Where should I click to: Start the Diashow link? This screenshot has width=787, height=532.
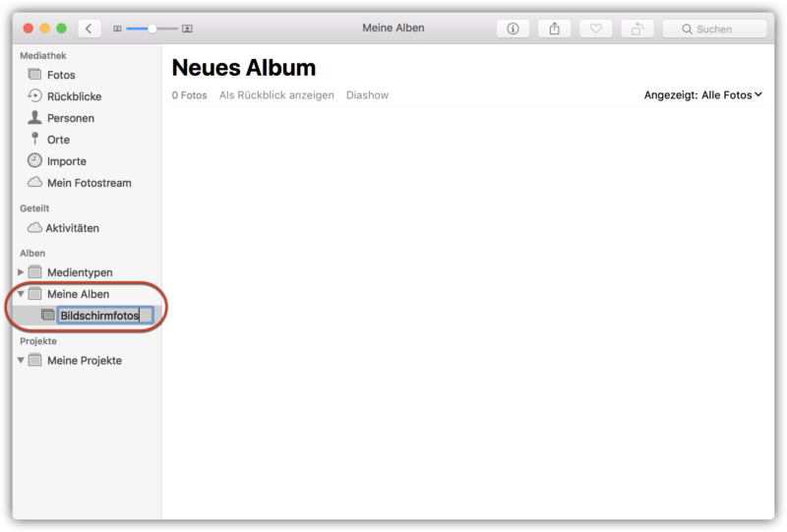(367, 94)
